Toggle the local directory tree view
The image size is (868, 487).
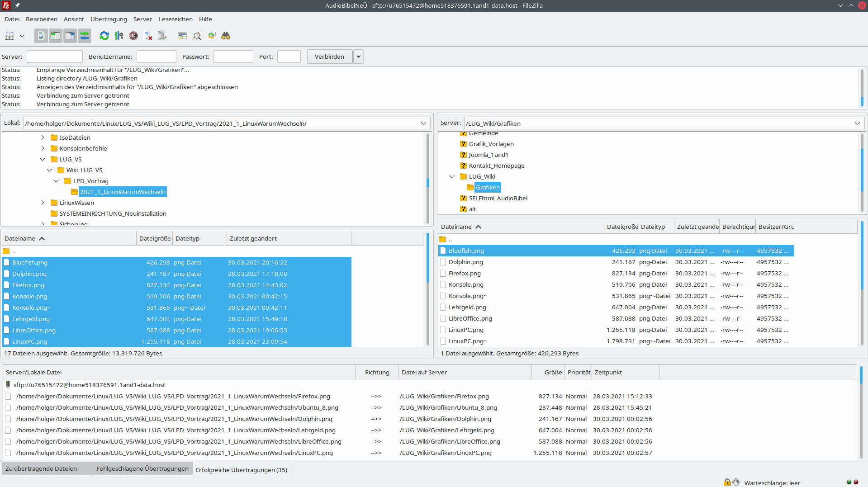[56, 36]
